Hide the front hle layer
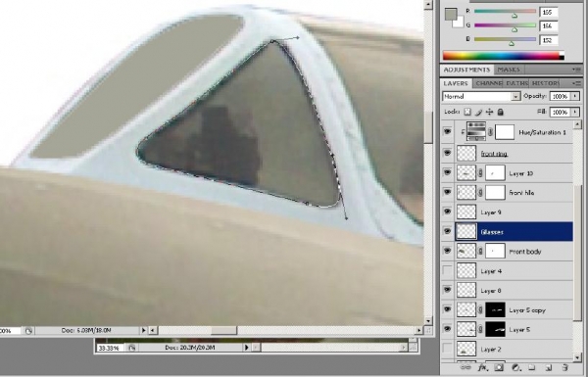This screenshot has width=588, height=377. tap(447, 192)
